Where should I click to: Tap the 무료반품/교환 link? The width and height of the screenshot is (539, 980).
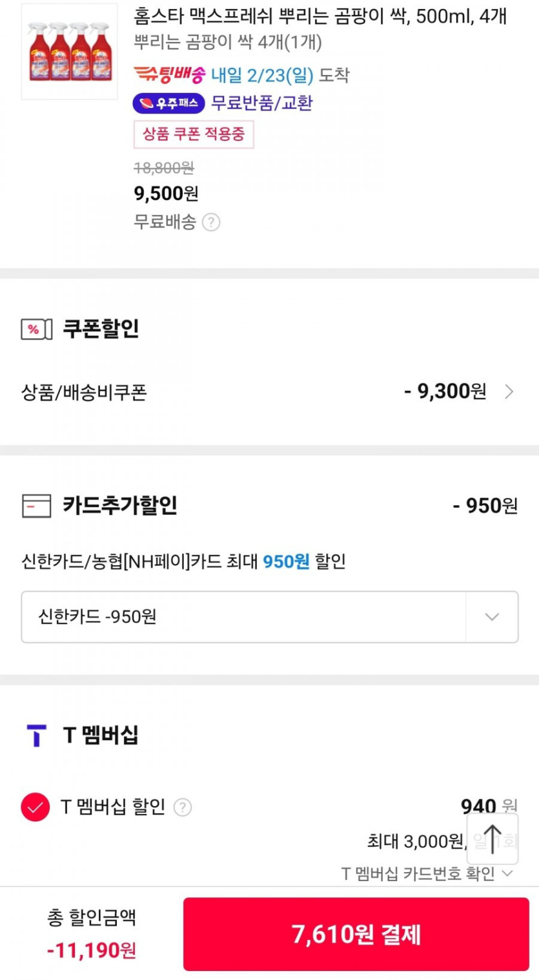pyautogui.click(x=262, y=103)
